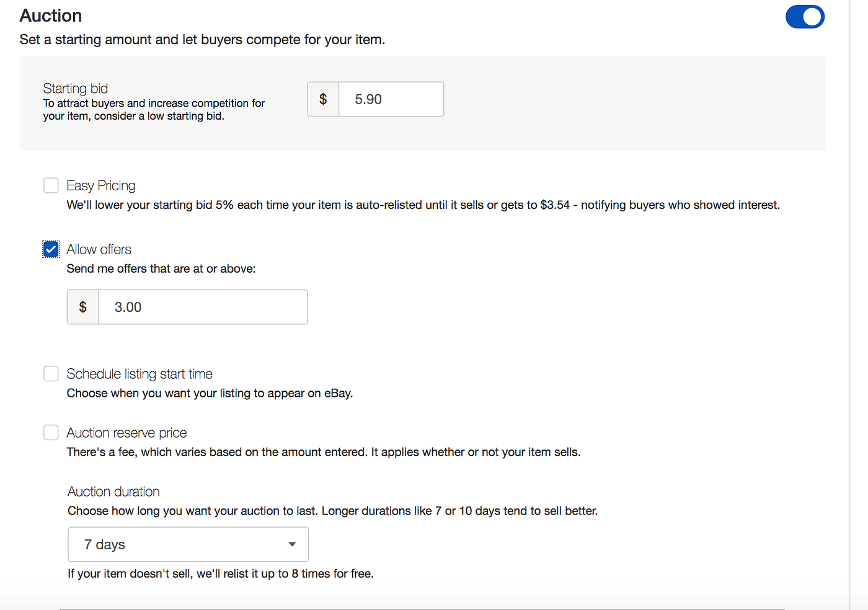Click the Allow offers label text
The height and width of the screenshot is (610, 868).
click(x=99, y=249)
